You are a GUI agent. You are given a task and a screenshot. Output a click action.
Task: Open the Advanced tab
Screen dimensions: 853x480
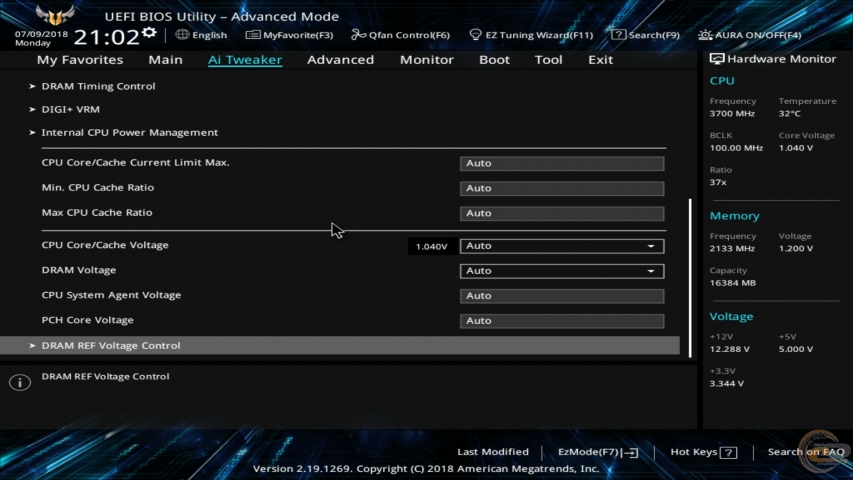[x=341, y=59]
